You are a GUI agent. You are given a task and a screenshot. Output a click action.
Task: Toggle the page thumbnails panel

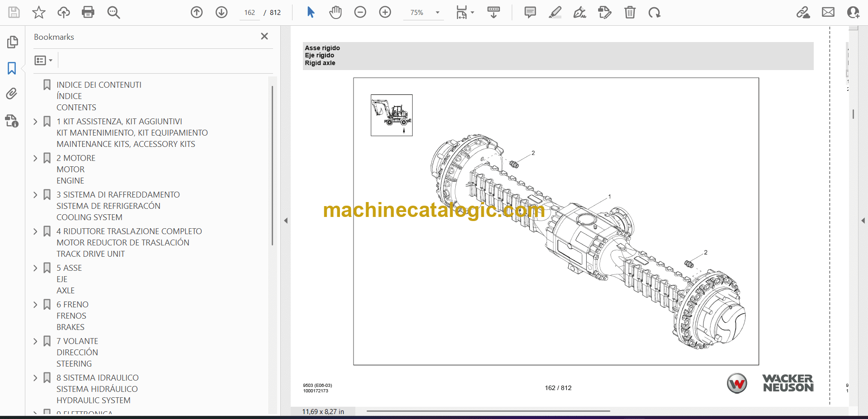tap(12, 42)
